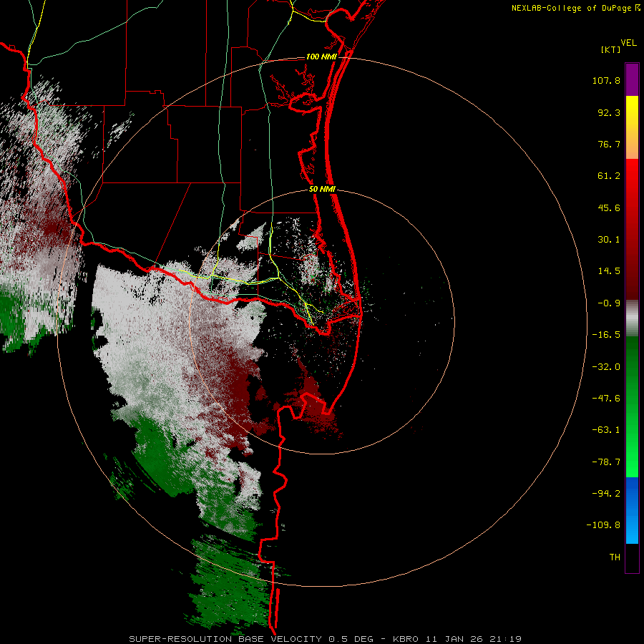
Task: Click the 107.8 velocity scale value
Action: pos(606,80)
